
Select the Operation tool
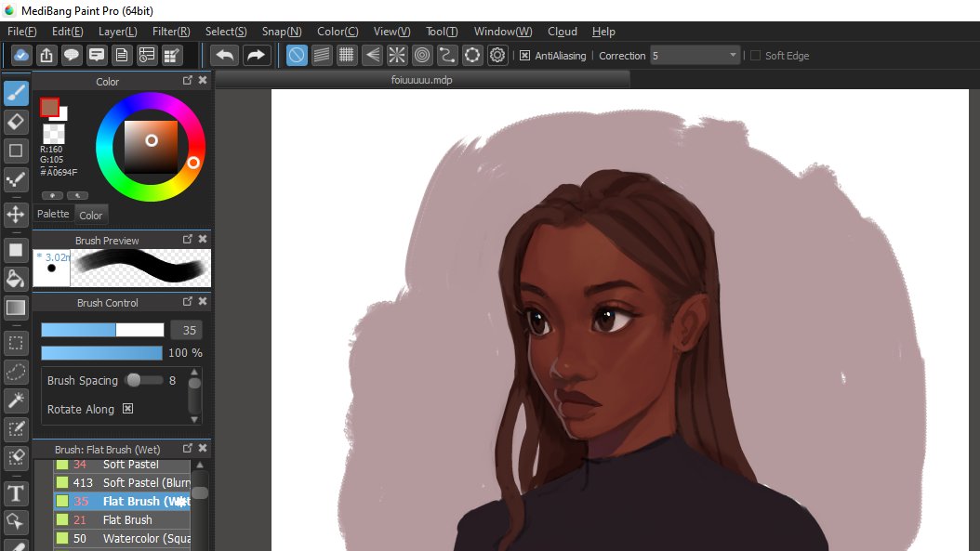click(x=16, y=521)
